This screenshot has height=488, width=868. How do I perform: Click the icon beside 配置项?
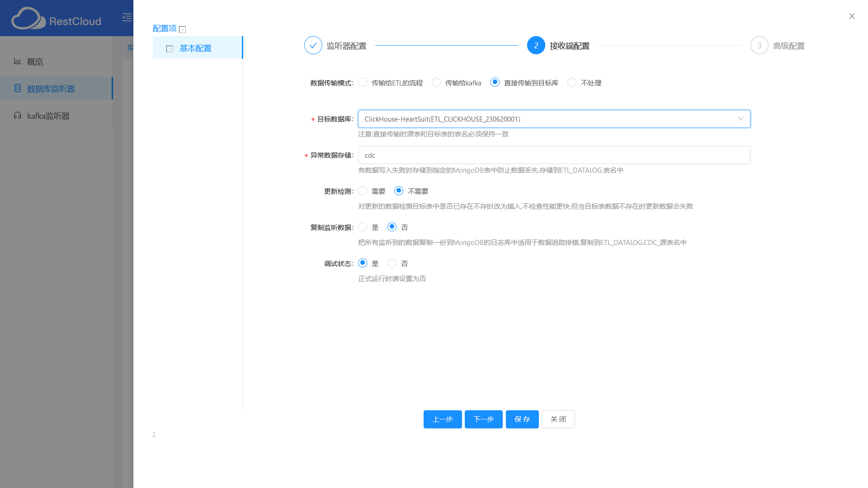click(x=183, y=30)
